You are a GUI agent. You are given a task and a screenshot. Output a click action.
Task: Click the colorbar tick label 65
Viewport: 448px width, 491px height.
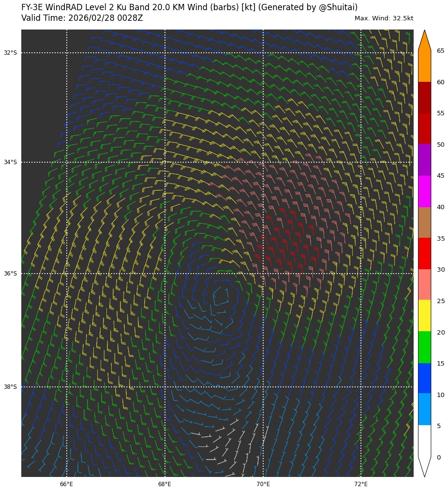(440, 51)
